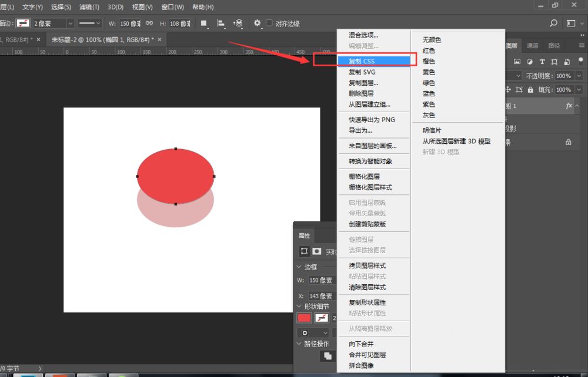Expand the workspace switcher dropdown arrow

click(x=582, y=23)
